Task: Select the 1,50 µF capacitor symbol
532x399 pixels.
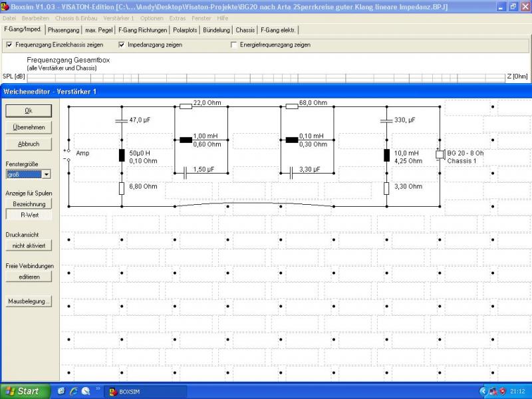Action: (x=186, y=173)
